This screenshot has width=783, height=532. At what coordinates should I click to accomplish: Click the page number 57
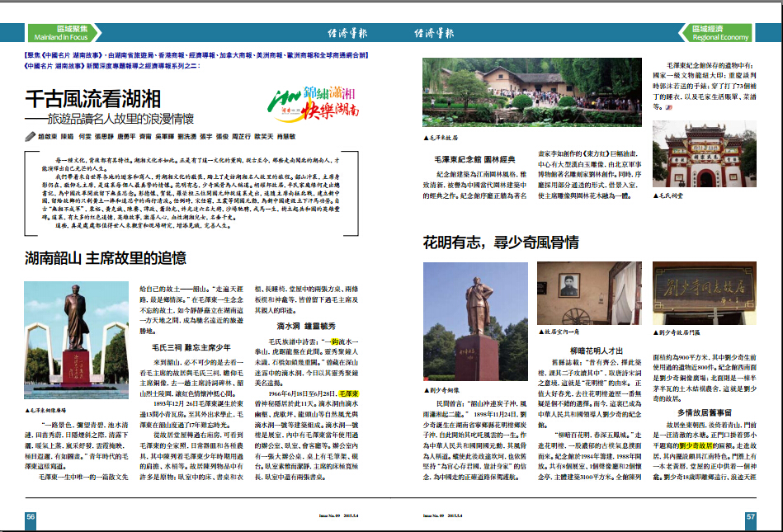coord(750,516)
